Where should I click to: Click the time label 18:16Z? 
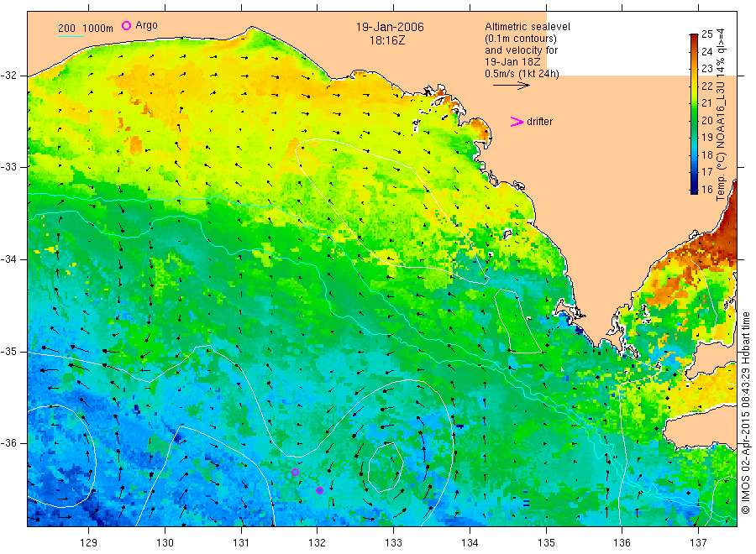point(387,40)
